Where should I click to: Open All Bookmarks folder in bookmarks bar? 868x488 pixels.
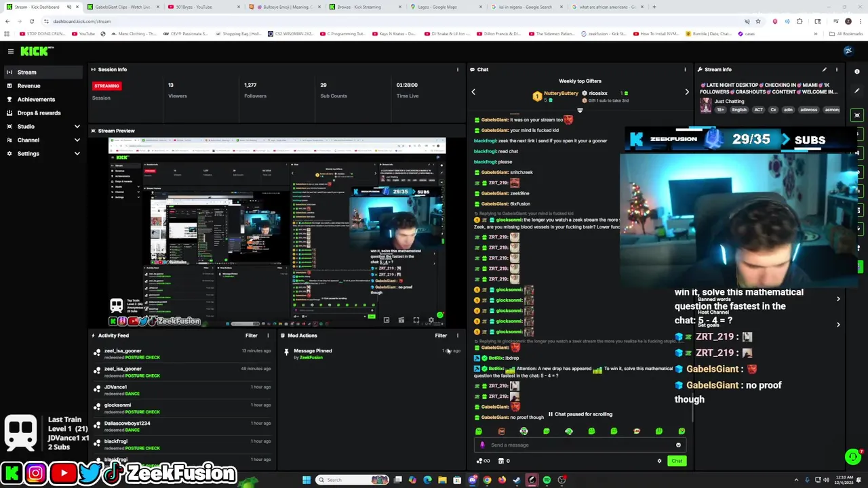click(846, 34)
